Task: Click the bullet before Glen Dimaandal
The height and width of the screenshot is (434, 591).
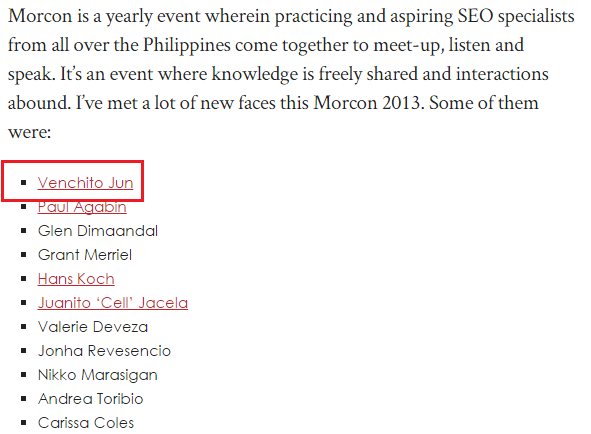Action: point(24,231)
